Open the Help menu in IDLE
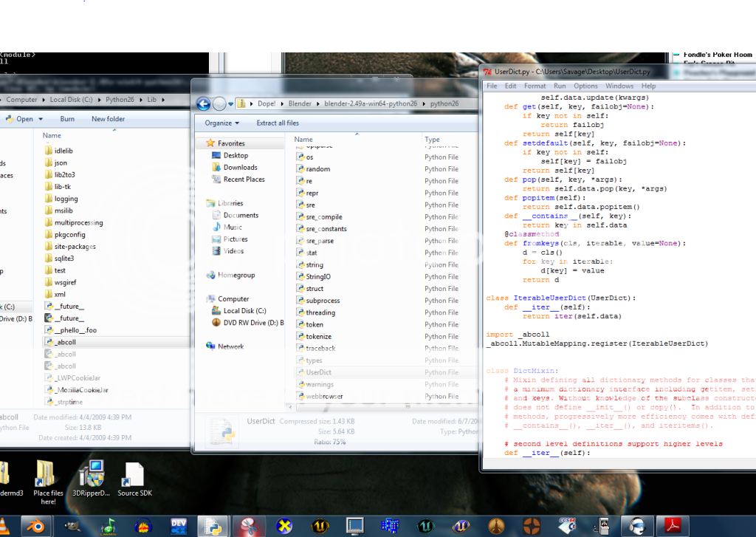This screenshot has height=537, width=756. pyautogui.click(x=648, y=86)
